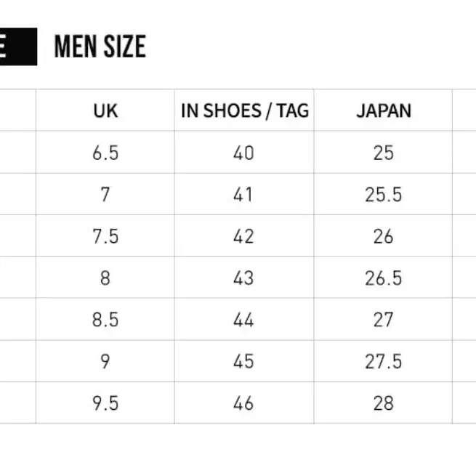Click the black tab left of MEN SIZE
This screenshot has height=476, width=476.
click(x=17, y=47)
